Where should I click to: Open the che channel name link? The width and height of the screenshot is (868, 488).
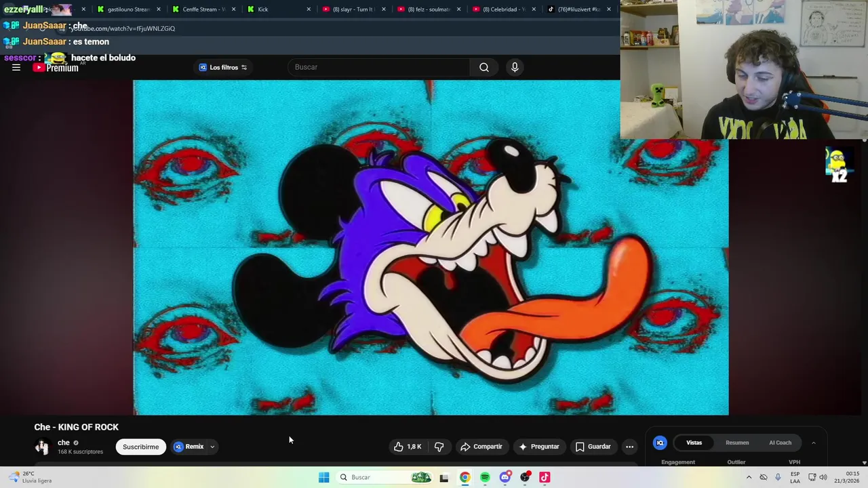[64, 443]
